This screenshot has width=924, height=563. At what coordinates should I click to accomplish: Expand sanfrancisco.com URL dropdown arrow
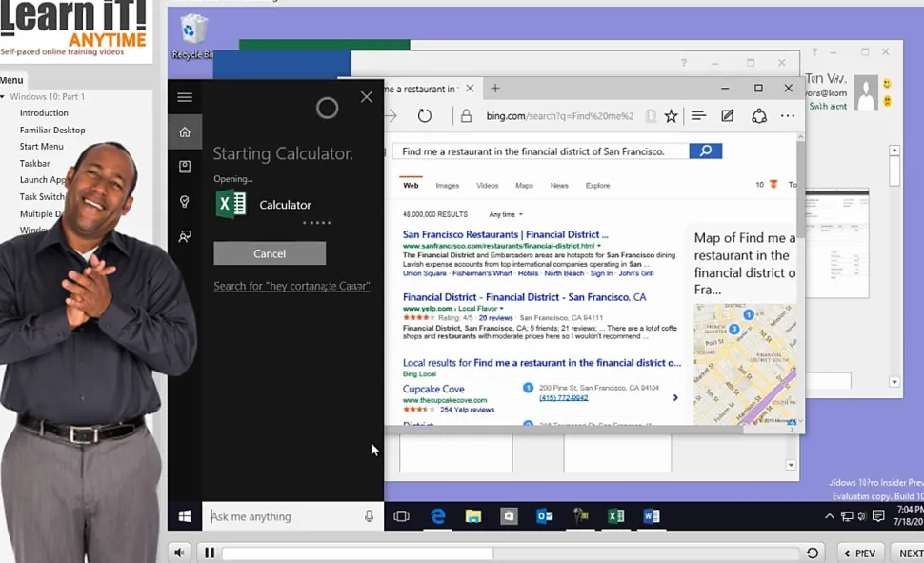(599, 245)
